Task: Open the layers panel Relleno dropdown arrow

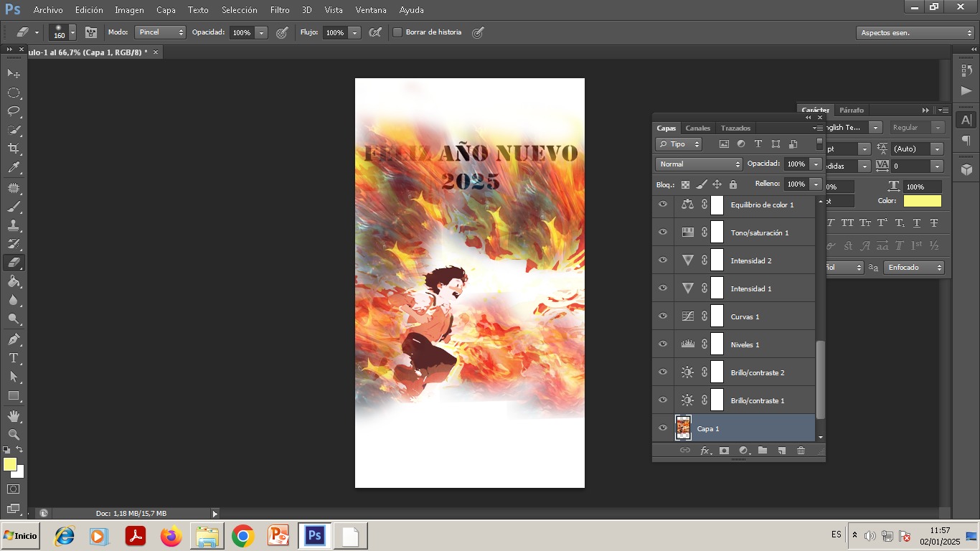Action: [816, 184]
